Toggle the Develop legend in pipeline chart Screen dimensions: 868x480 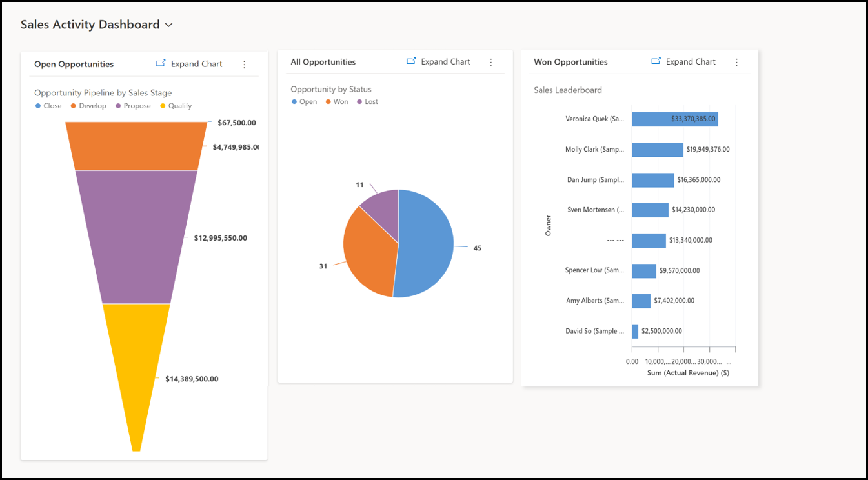pyautogui.click(x=88, y=105)
